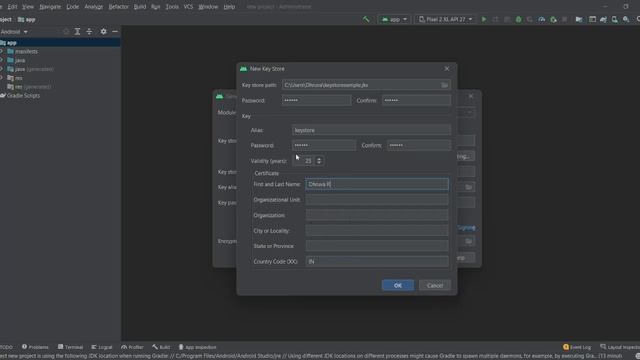This screenshot has height=360, width=640.
Task: Click OK in New Key Store dialog
Action: [x=398, y=285]
